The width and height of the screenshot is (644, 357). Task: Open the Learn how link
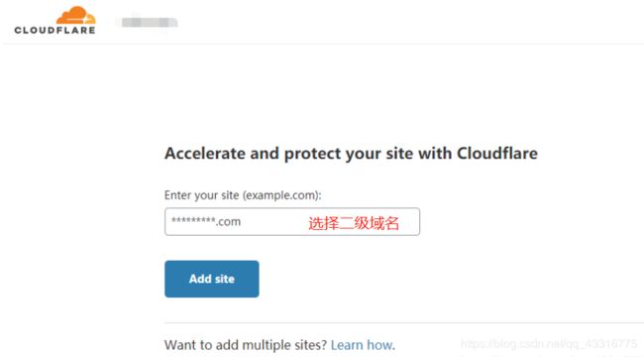pos(363,345)
